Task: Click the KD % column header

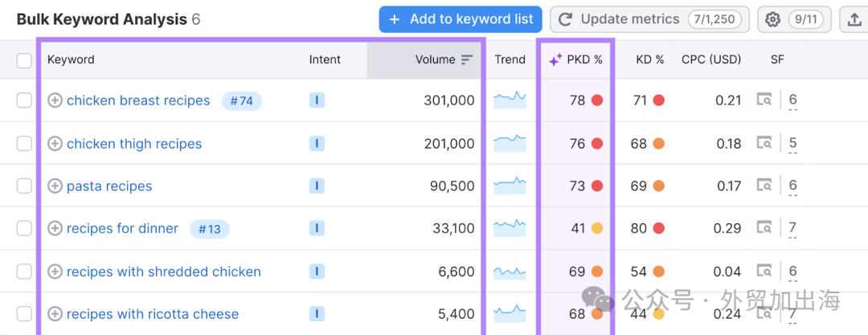Action: point(650,59)
